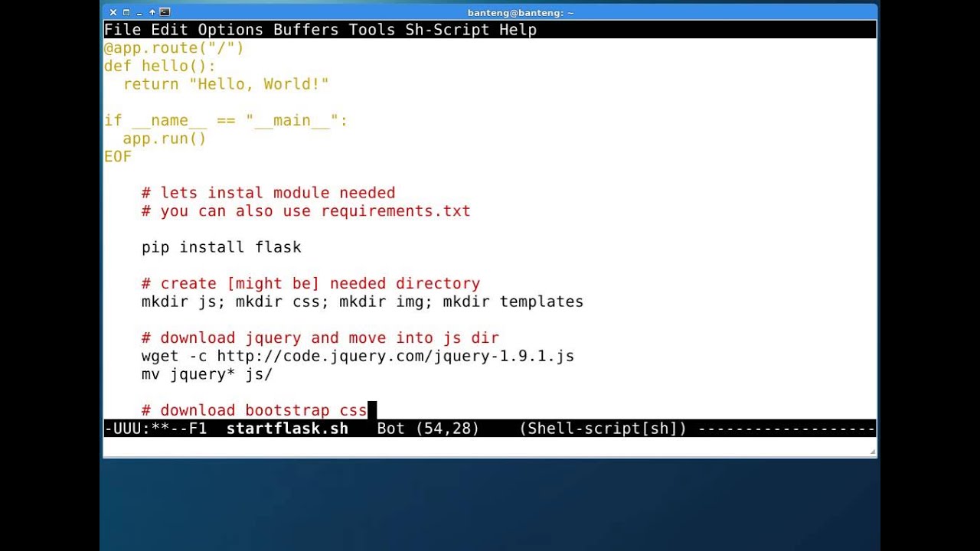Click the if __name__ == "__main__" line
The width and height of the screenshot is (980, 551).
226,121
